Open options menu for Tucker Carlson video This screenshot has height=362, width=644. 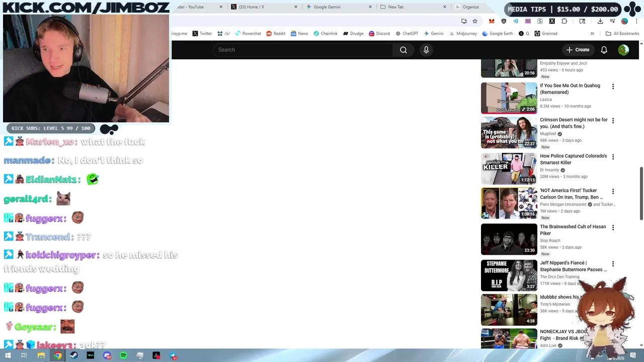click(x=613, y=191)
